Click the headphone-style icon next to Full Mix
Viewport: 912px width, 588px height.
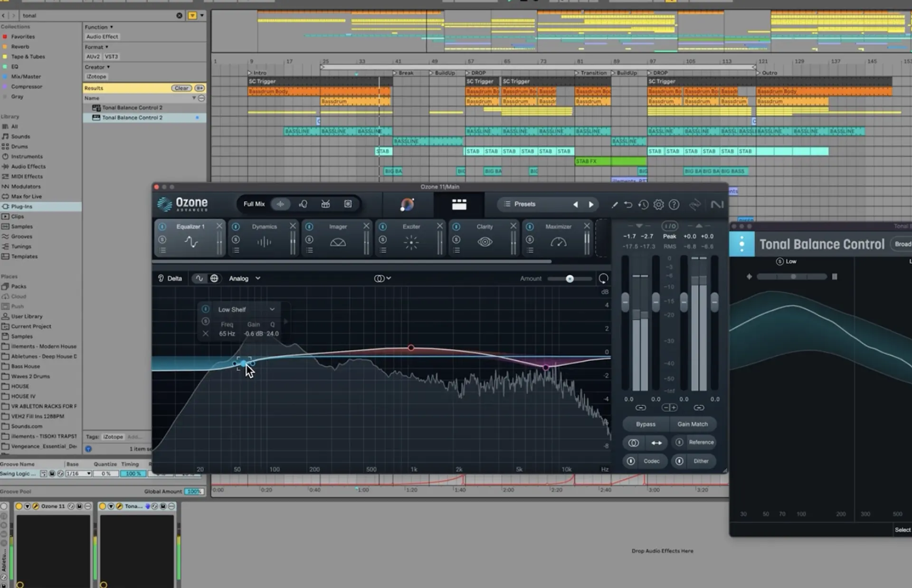tap(303, 204)
